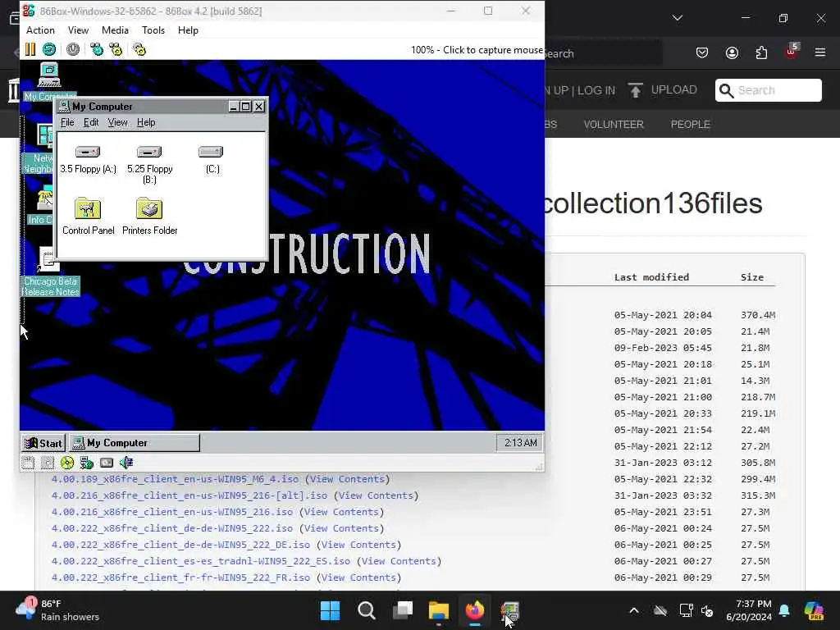Open Windows 11 Start menu
This screenshot has height=630, width=840.
[330, 610]
